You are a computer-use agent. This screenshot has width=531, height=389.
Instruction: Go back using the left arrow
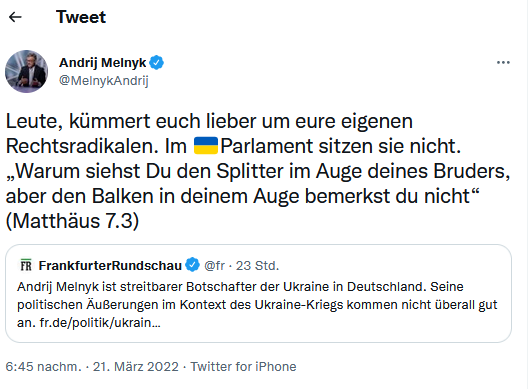point(15,17)
